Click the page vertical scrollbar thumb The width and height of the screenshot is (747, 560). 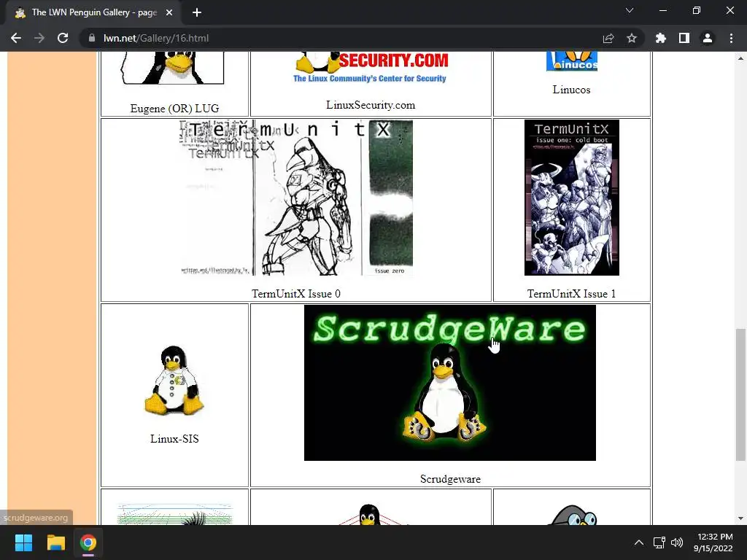[740, 394]
